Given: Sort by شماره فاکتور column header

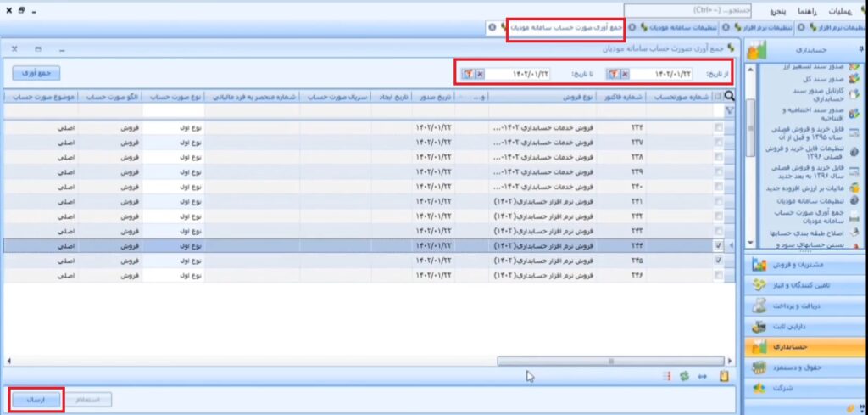Looking at the screenshot, I should 622,97.
